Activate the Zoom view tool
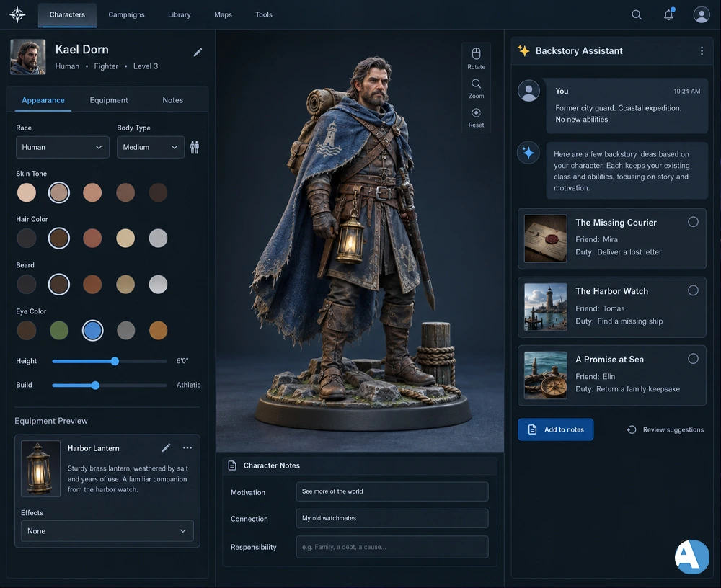Screen dimensions: 721x588 click(x=477, y=88)
